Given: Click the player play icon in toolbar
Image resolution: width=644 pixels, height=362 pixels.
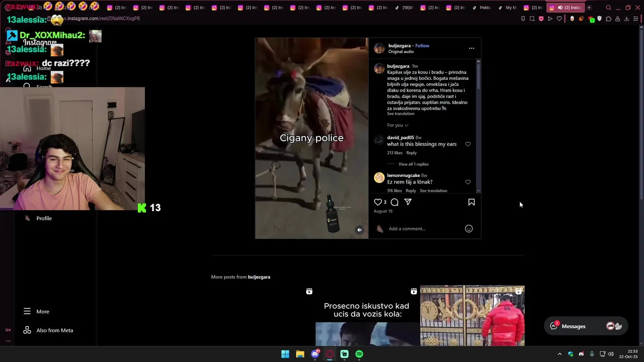Looking at the screenshot, I should (x=550, y=19).
